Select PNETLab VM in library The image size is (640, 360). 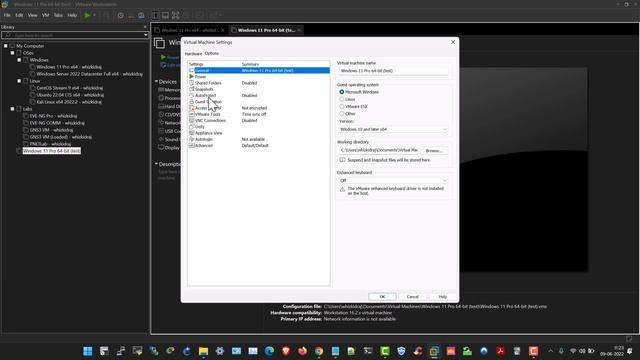(x=50, y=144)
